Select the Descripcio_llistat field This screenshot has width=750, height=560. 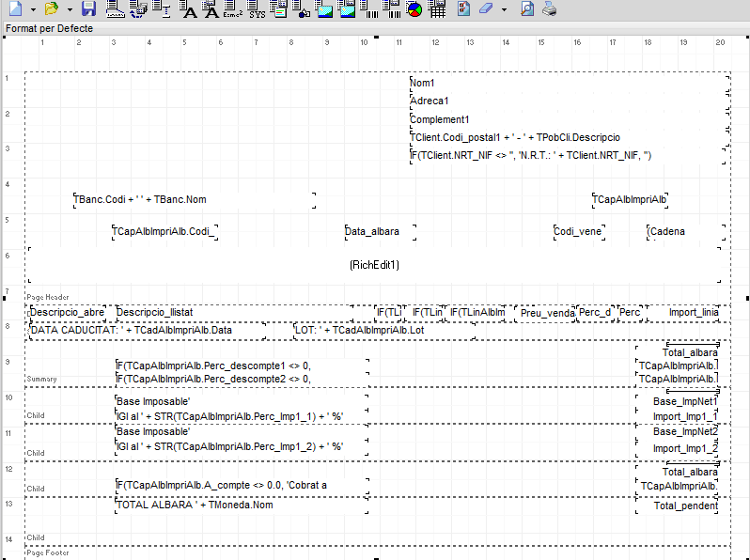pos(235,313)
